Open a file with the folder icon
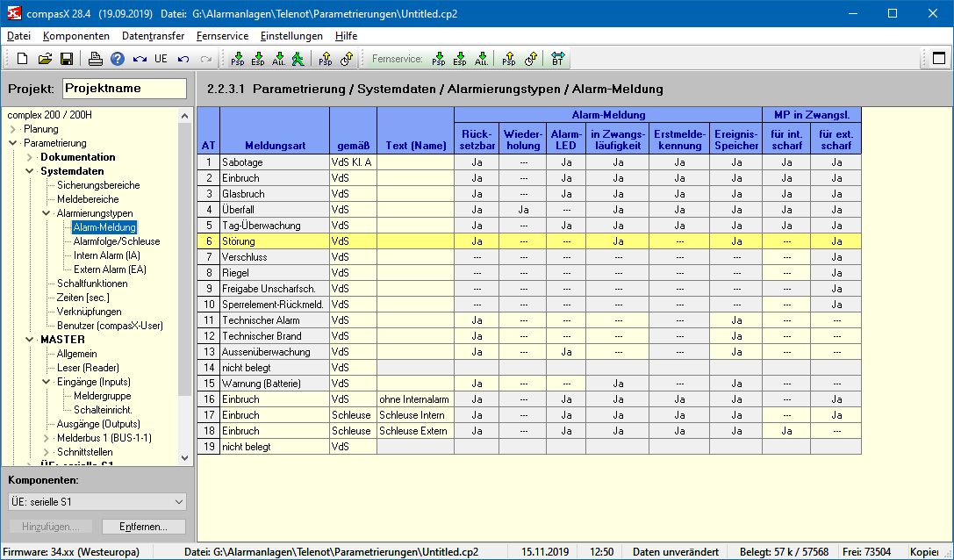The height and width of the screenshot is (560, 954). 45,59
